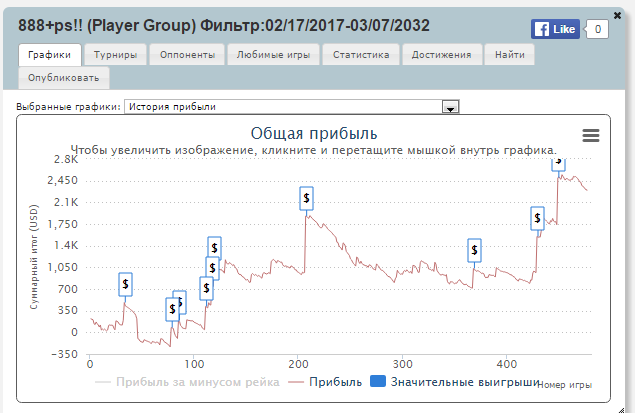This screenshot has height=413, width=635.
Task: Open the Опубликовать tab
Action: click(x=64, y=78)
